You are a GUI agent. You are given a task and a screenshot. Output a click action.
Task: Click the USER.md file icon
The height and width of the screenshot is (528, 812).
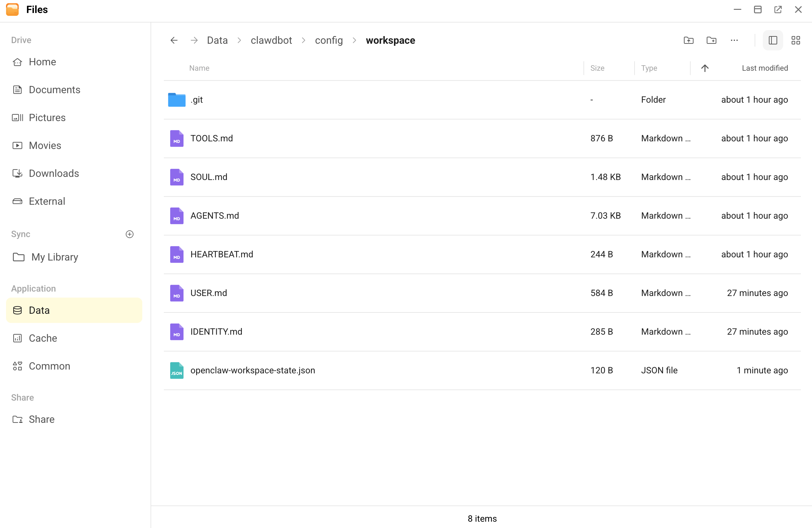(x=177, y=293)
